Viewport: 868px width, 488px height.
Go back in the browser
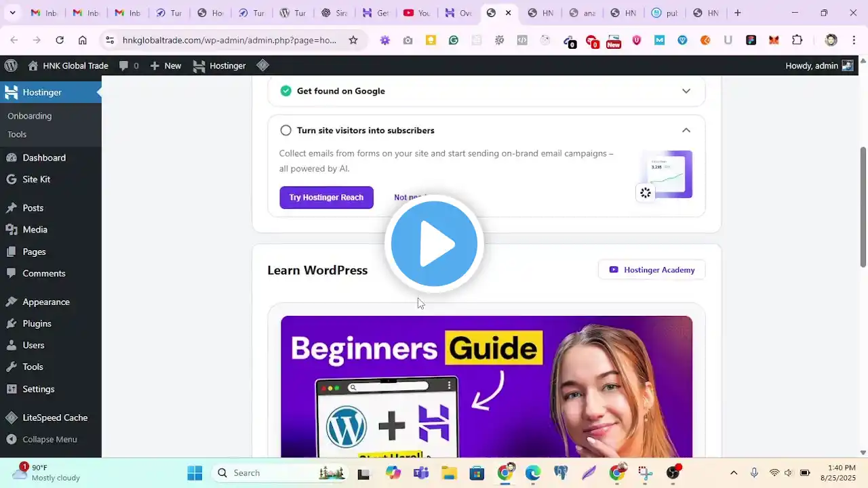pyautogui.click(x=14, y=40)
